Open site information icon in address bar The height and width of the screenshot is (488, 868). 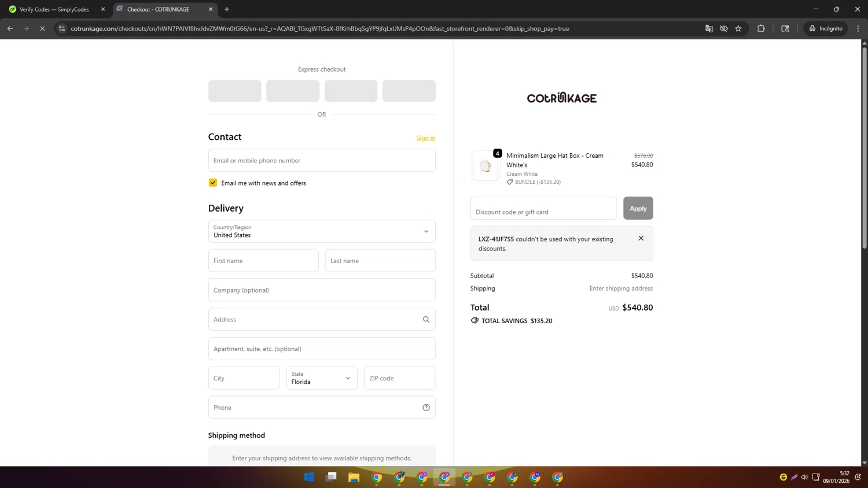[x=62, y=28]
